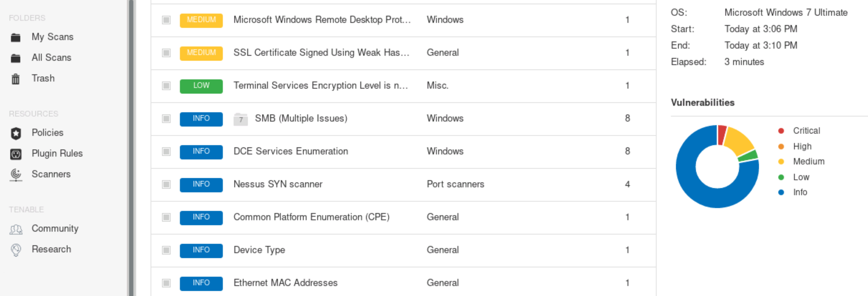Click the Plugin Rules icon
868x296 pixels.
point(16,154)
